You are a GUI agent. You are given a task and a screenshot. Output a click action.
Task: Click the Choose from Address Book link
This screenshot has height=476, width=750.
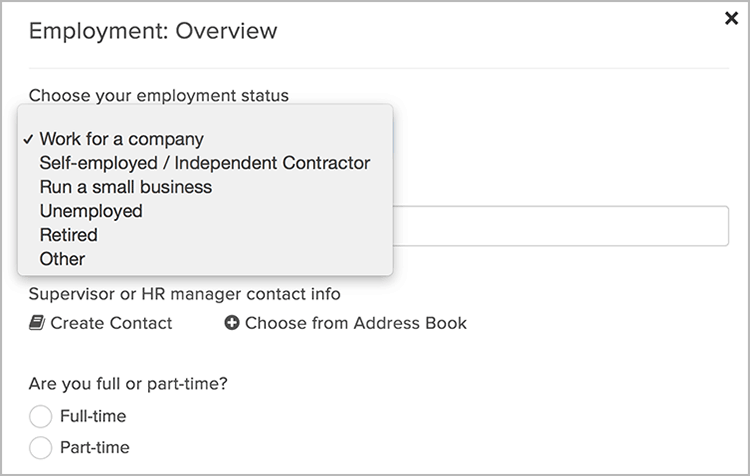coord(355,323)
